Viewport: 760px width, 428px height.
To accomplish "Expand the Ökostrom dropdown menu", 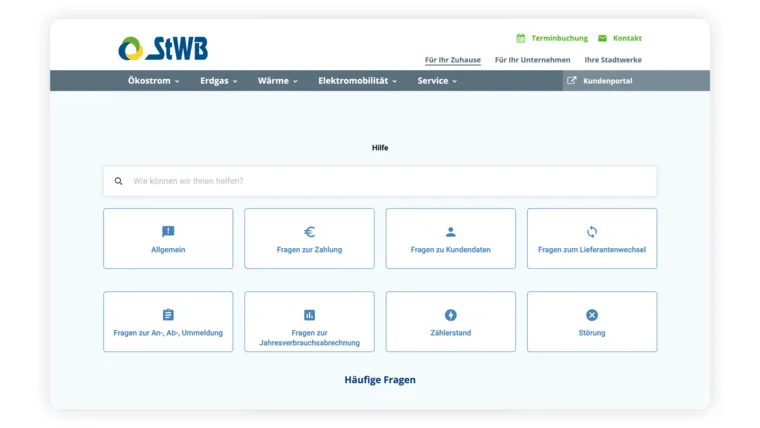I will coord(153,81).
